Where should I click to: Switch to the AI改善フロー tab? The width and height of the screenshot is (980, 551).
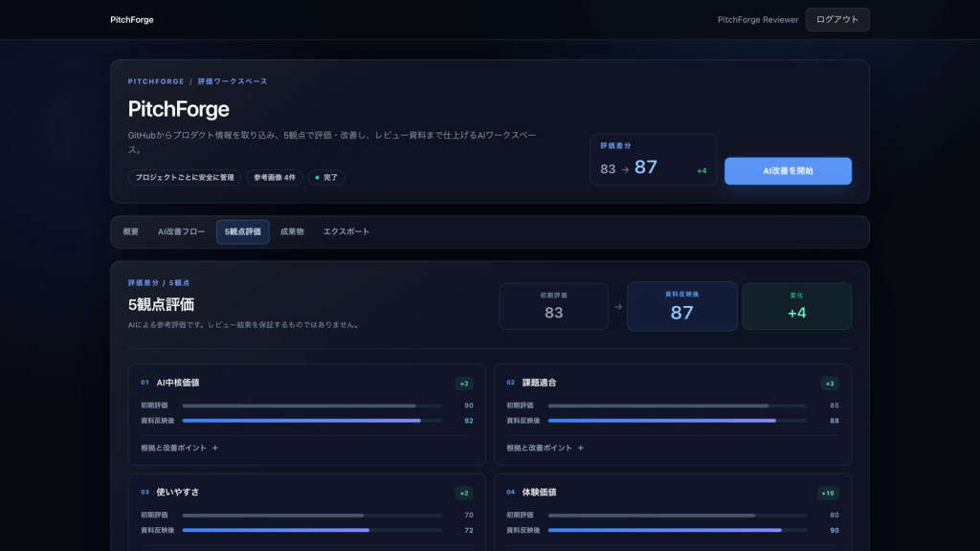pyautogui.click(x=181, y=231)
